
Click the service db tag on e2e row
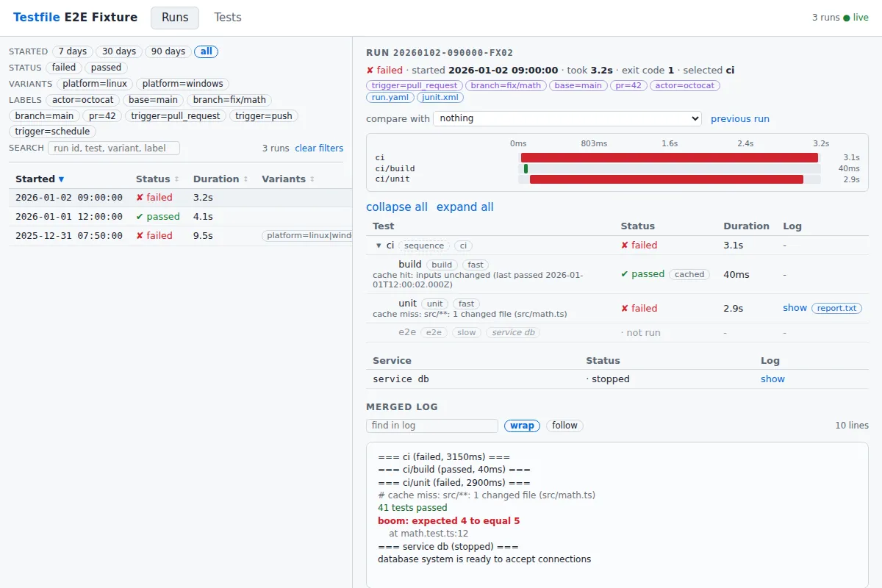(x=513, y=332)
